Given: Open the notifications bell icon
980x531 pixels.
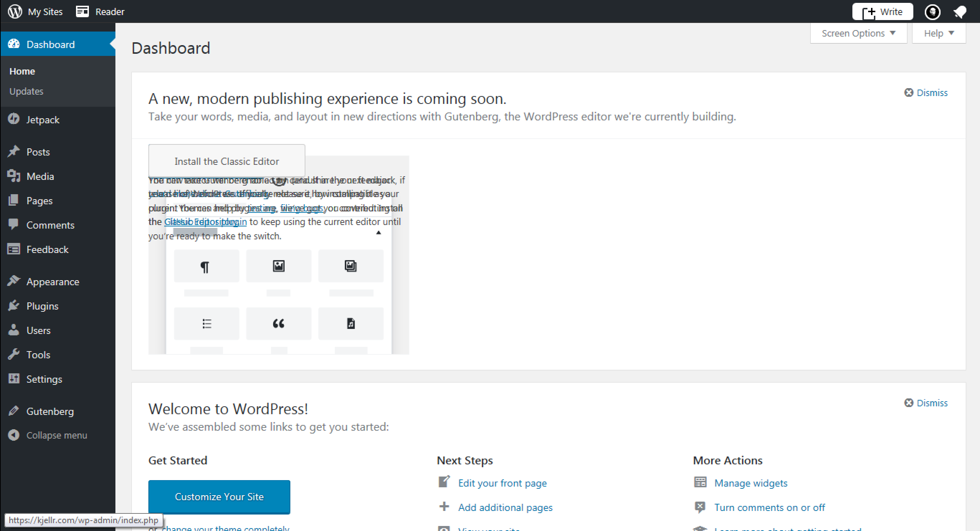Looking at the screenshot, I should click(960, 12).
